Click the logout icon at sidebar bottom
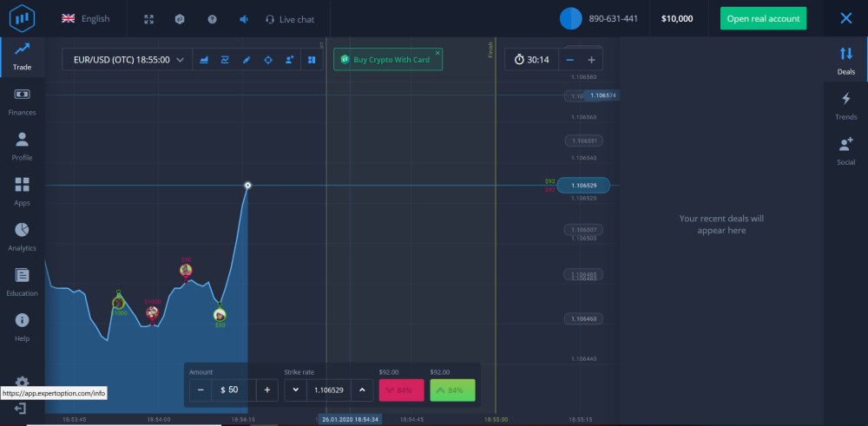Image resolution: width=868 pixels, height=426 pixels. pos(21,409)
